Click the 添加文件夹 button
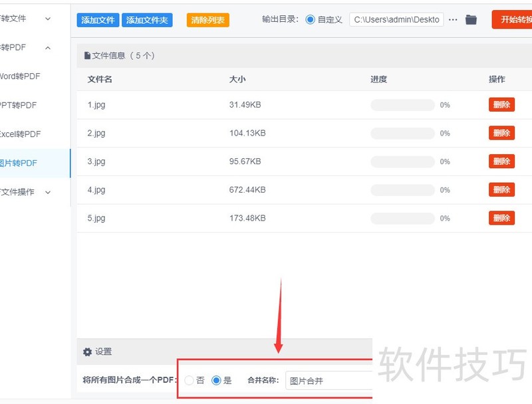Screen dimensions: 532x404 tap(148, 21)
